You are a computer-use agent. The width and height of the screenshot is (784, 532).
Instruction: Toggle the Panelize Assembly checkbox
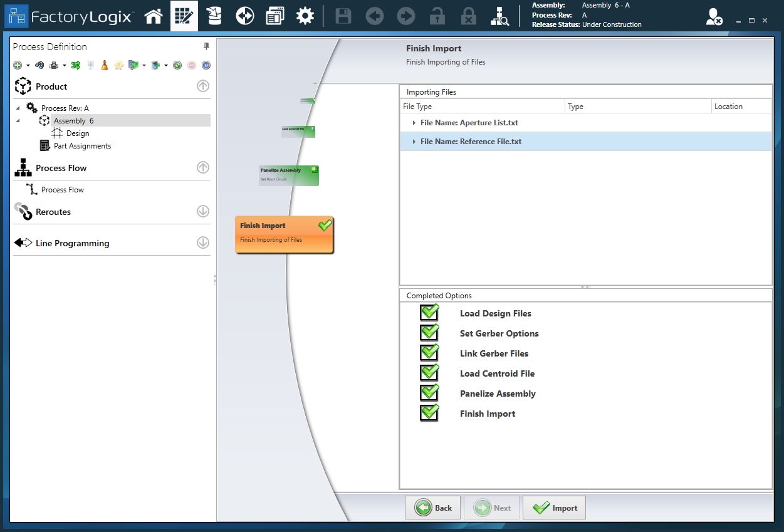tap(429, 393)
